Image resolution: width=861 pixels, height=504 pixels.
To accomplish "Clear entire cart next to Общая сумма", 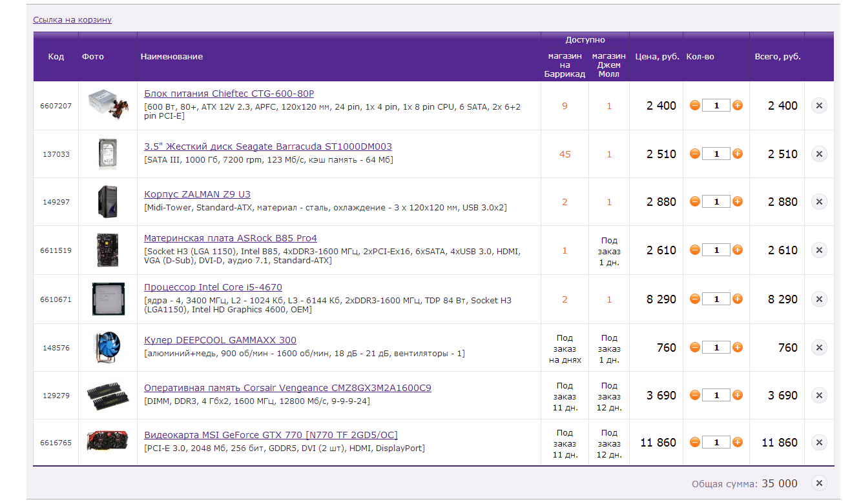I will (819, 483).
